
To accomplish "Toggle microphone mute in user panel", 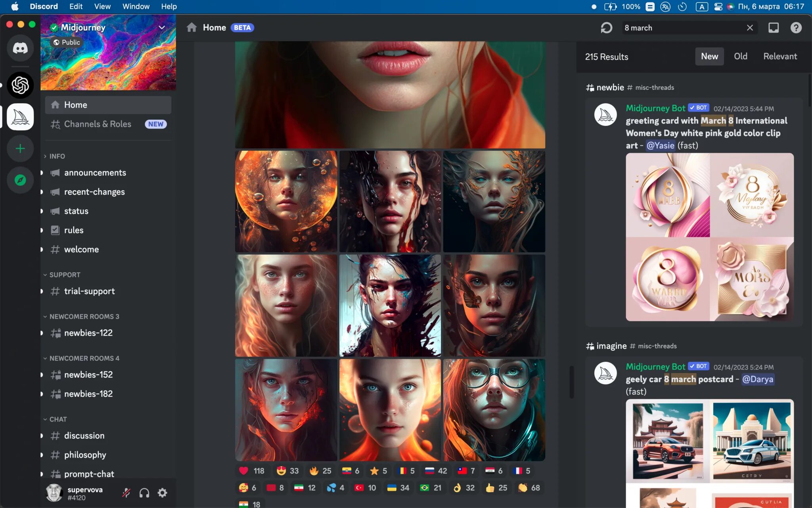I will click(126, 493).
